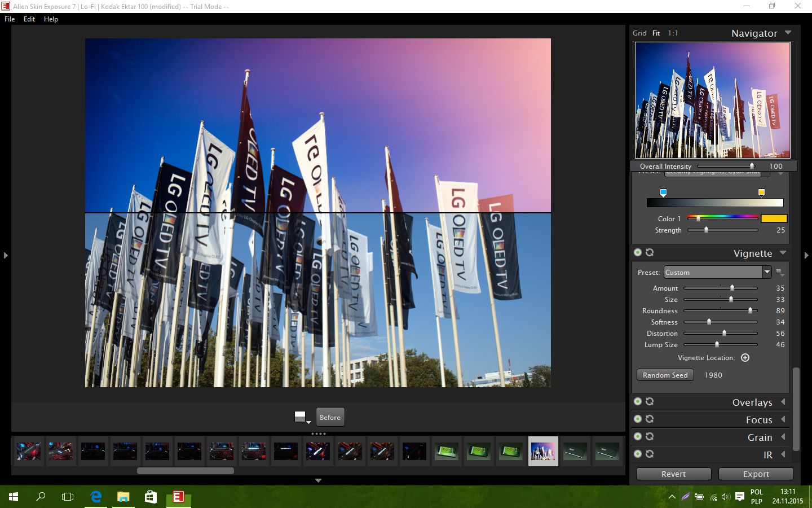Toggle the Grain effect on or off
Image resolution: width=812 pixels, height=508 pixels.
coord(638,436)
